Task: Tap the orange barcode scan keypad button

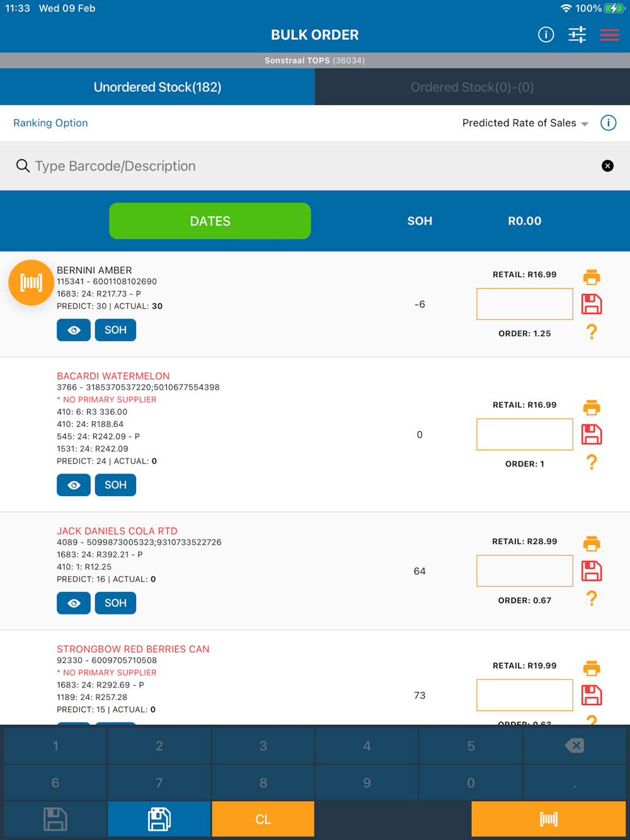Action: (x=549, y=819)
